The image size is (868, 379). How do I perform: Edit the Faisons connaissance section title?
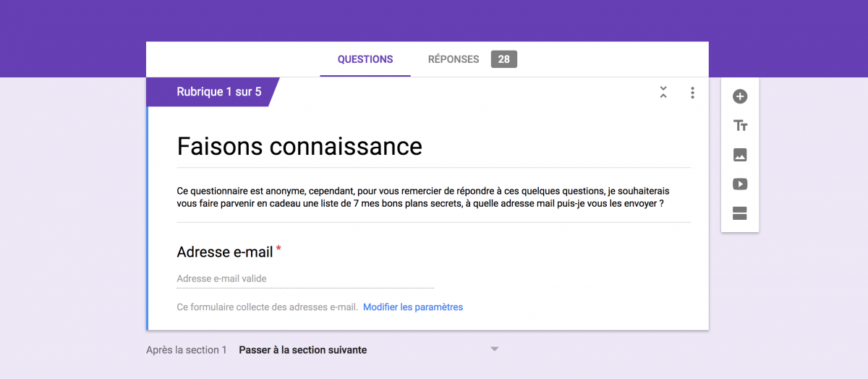point(299,147)
